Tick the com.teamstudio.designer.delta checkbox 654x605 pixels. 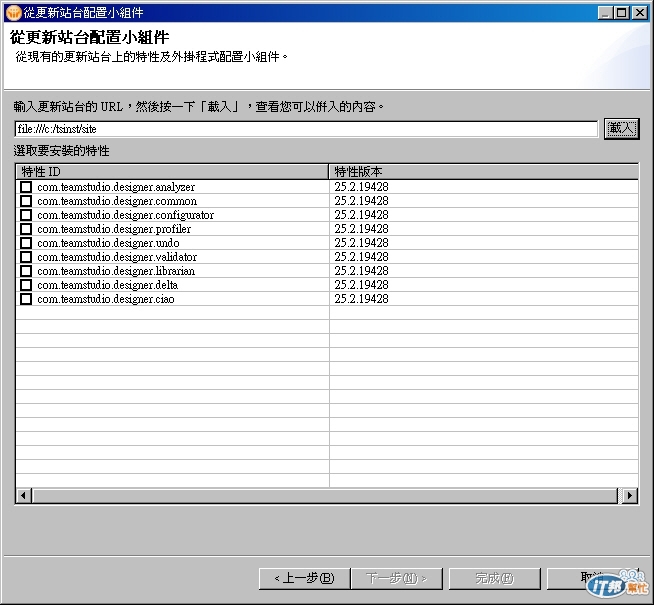click(x=26, y=285)
